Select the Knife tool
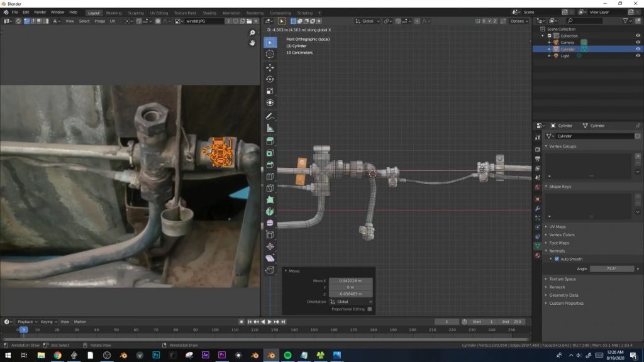 click(270, 188)
